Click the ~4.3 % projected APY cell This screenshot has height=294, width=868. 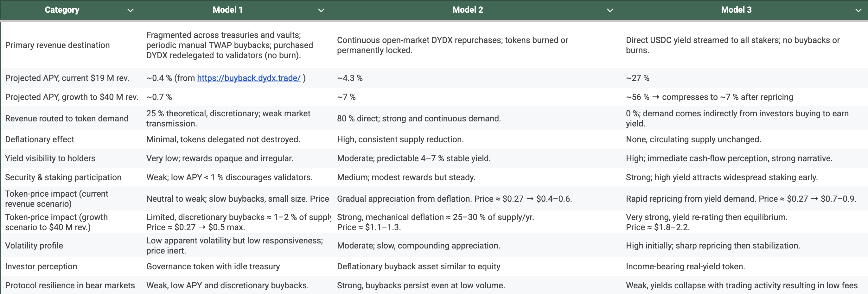(350, 78)
